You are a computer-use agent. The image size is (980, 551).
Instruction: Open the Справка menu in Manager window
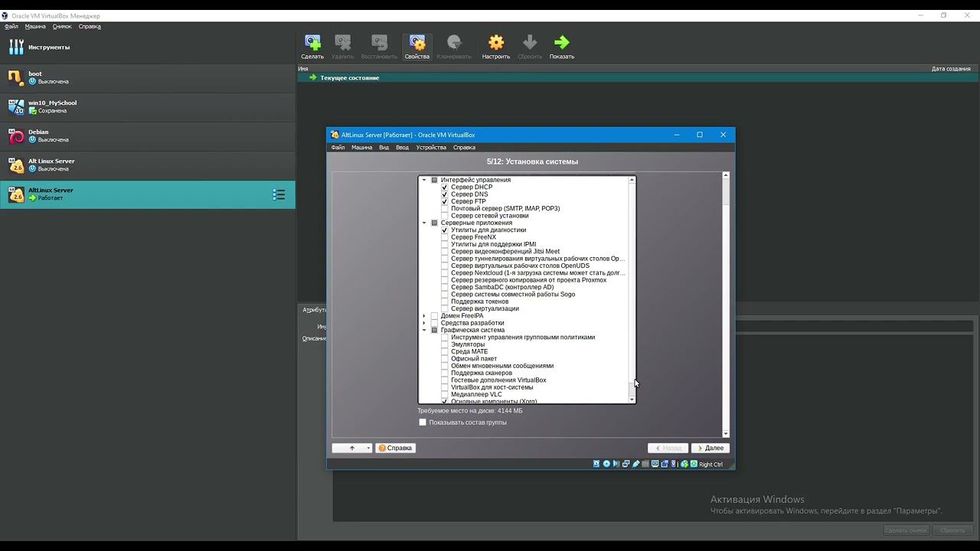(90, 26)
